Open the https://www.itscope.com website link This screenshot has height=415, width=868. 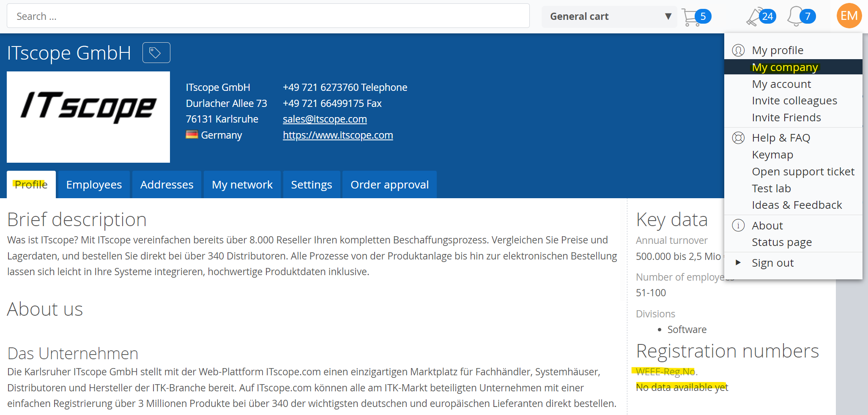pos(337,135)
